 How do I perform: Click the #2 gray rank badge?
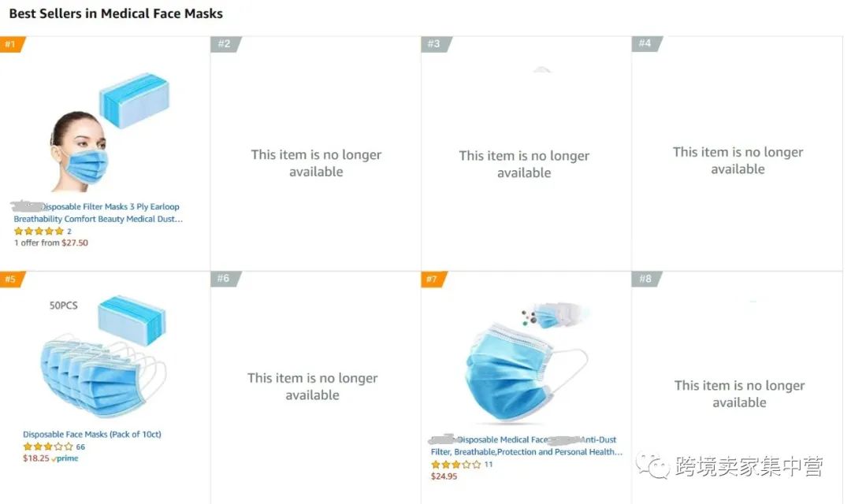tap(225, 44)
